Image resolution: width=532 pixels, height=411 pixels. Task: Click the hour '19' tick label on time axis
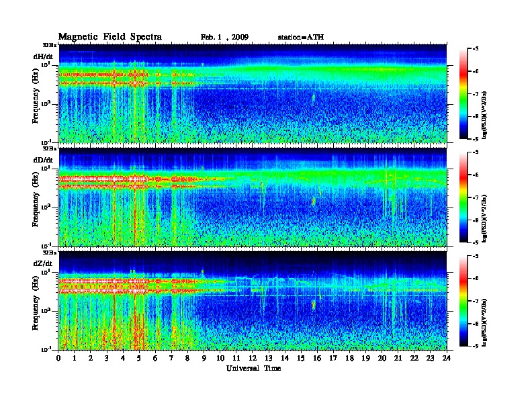[x=365, y=359]
